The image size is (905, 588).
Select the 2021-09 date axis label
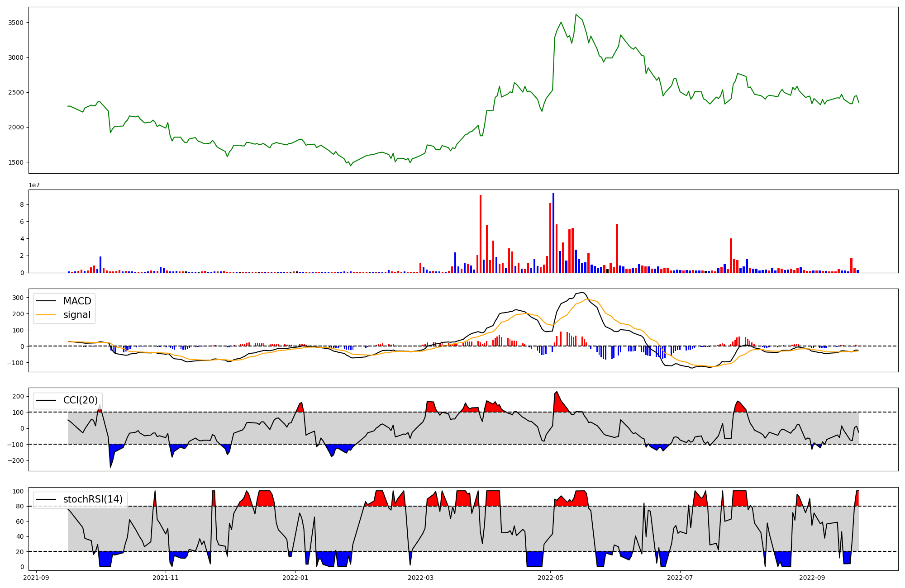(x=36, y=578)
